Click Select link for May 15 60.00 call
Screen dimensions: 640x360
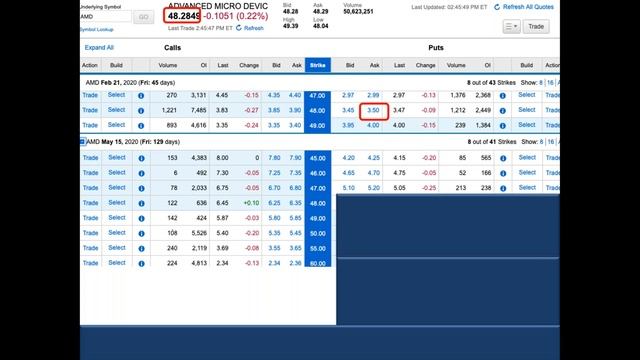coord(117,263)
